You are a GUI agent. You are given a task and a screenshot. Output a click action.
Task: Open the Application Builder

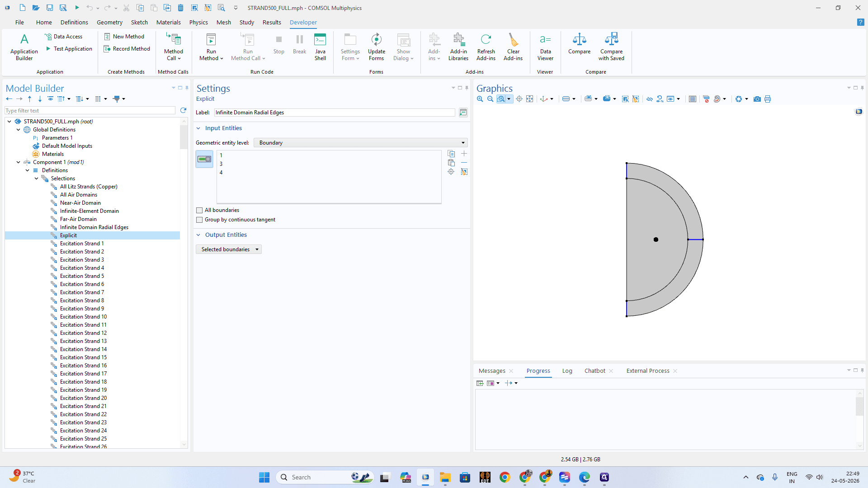point(24,47)
